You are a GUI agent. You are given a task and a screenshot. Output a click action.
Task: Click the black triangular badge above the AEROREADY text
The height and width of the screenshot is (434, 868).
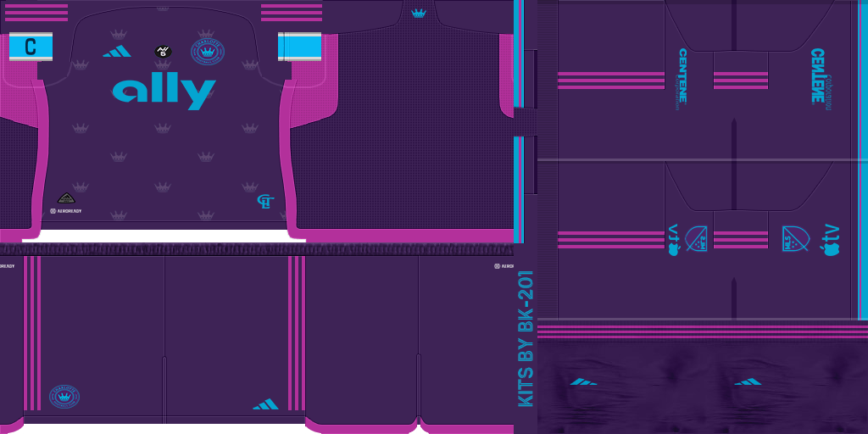tap(67, 198)
